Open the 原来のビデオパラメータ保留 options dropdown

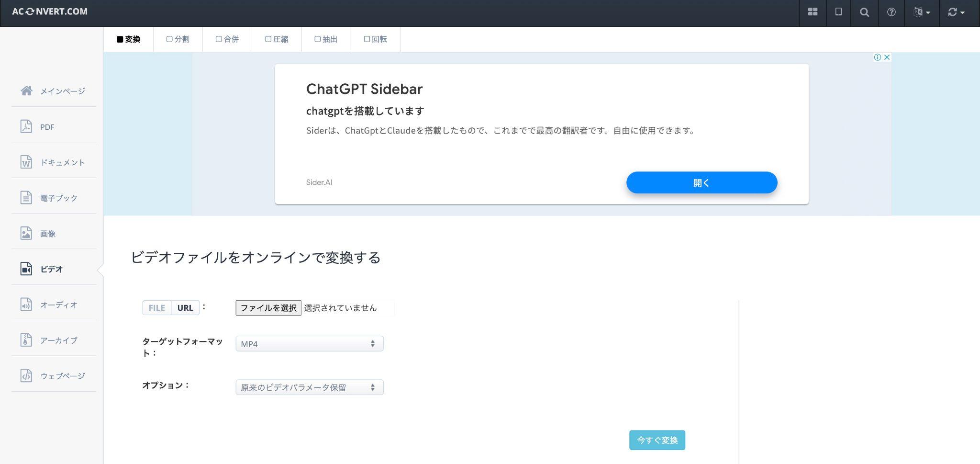[x=310, y=387]
